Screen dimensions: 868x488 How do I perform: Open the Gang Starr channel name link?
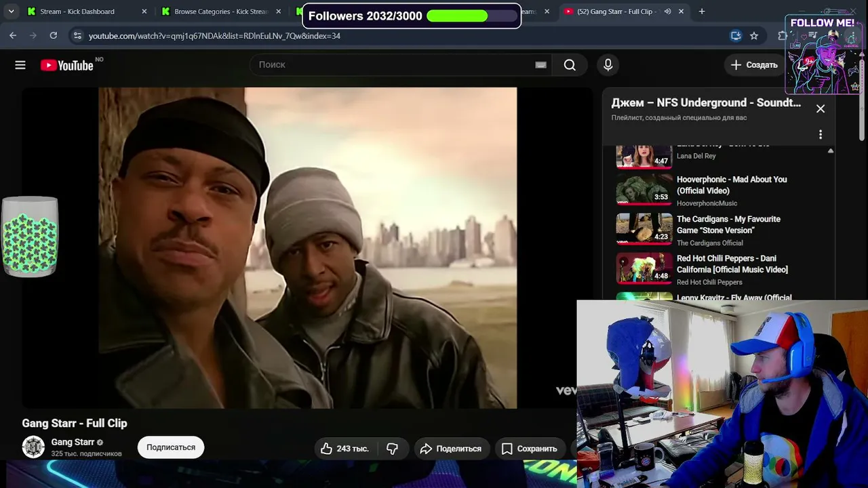coord(73,442)
